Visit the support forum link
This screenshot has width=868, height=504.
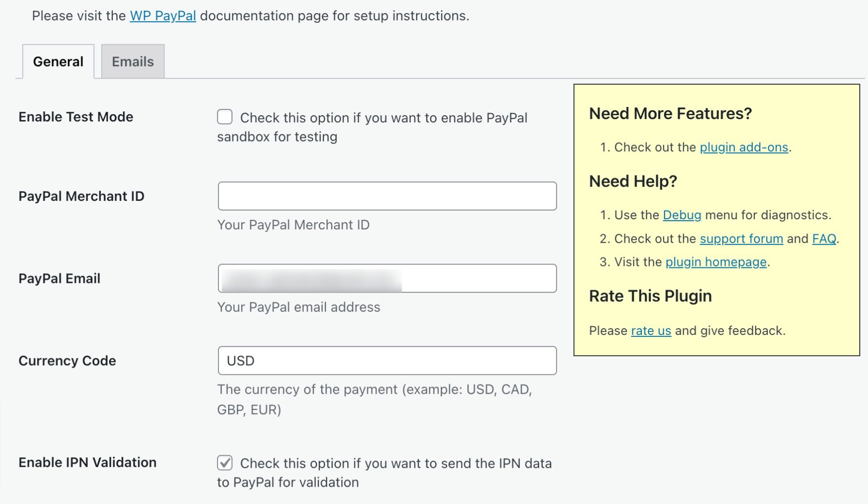(x=742, y=239)
